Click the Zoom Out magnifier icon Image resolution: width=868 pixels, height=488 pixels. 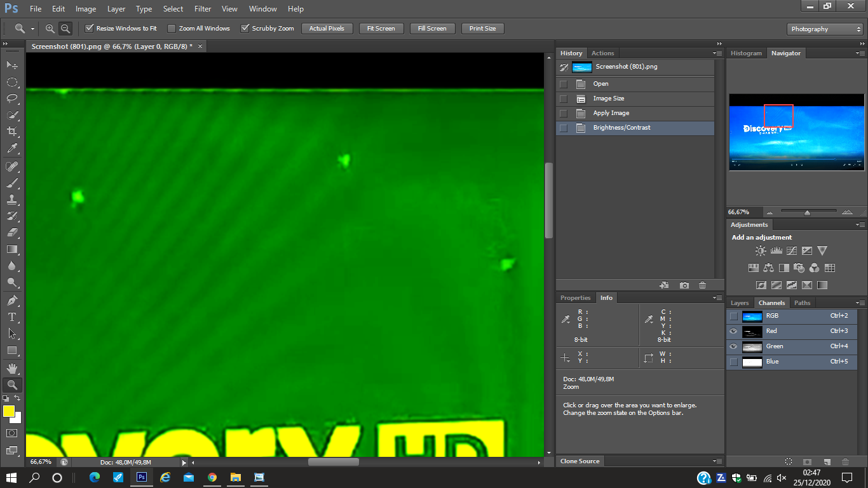tap(65, 29)
